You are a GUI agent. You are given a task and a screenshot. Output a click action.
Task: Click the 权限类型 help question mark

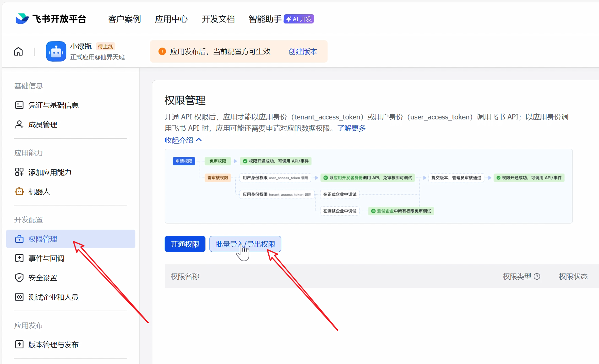(x=537, y=276)
